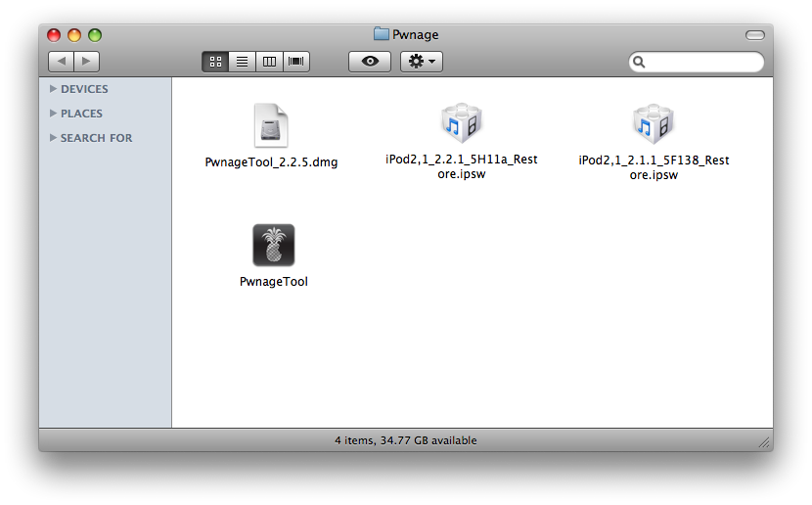The height and width of the screenshot is (505, 812).
Task: Switch to column view
Action: click(268, 62)
